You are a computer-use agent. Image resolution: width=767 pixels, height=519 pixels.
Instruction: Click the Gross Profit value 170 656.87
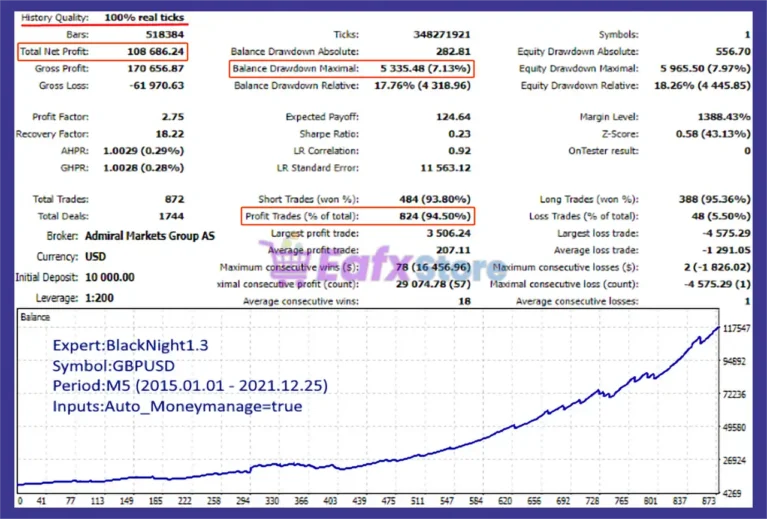[151, 69]
